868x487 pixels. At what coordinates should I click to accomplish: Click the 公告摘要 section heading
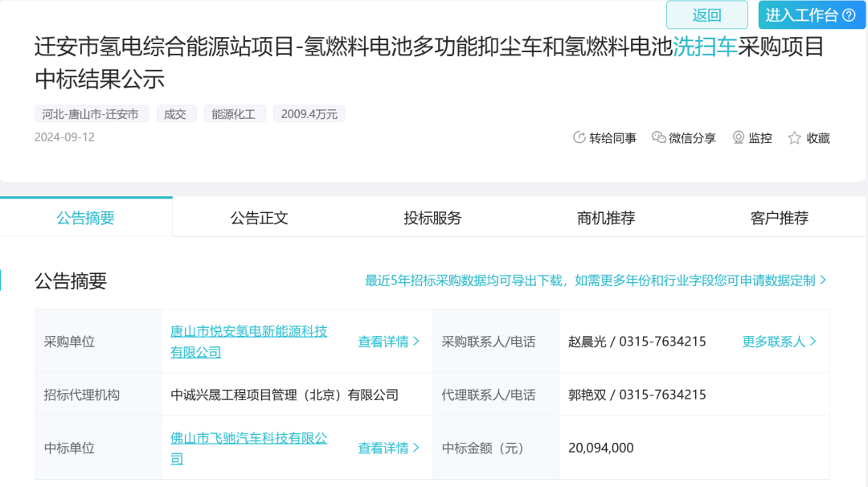(x=70, y=281)
